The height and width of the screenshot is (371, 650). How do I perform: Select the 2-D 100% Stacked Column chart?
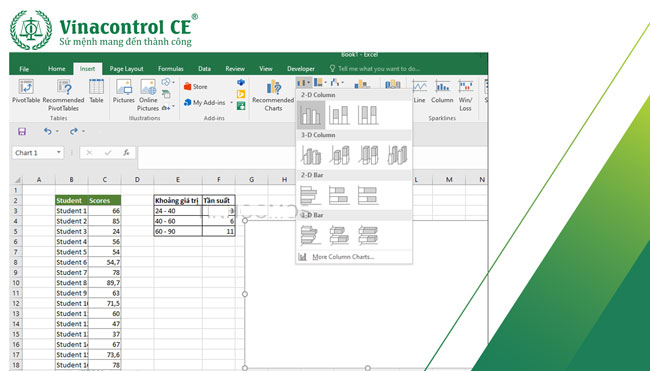pos(368,115)
